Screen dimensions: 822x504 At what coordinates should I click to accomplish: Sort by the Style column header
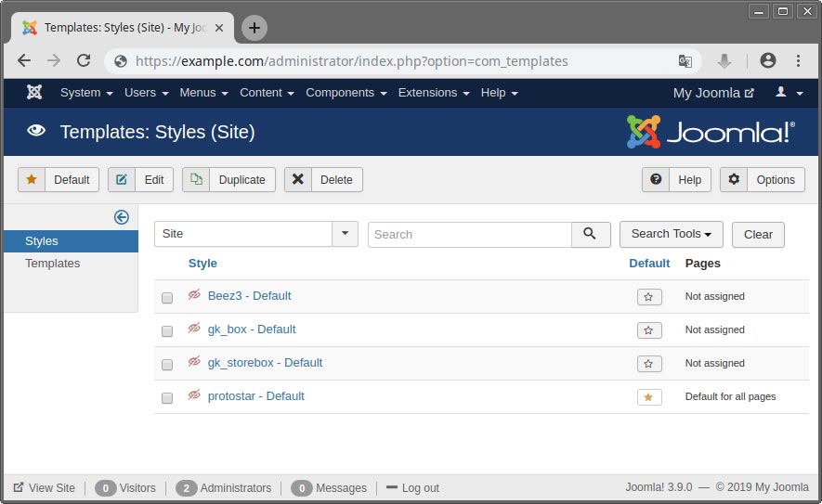tap(202, 264)
